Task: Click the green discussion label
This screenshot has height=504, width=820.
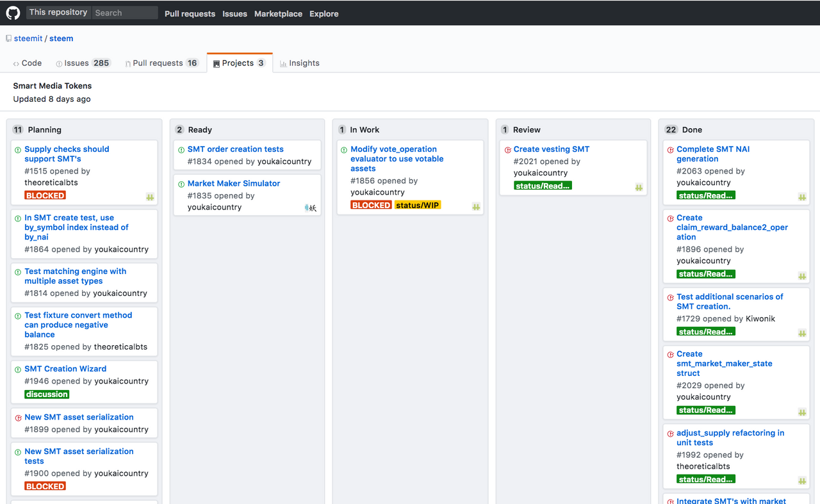Action: (47, 394)
